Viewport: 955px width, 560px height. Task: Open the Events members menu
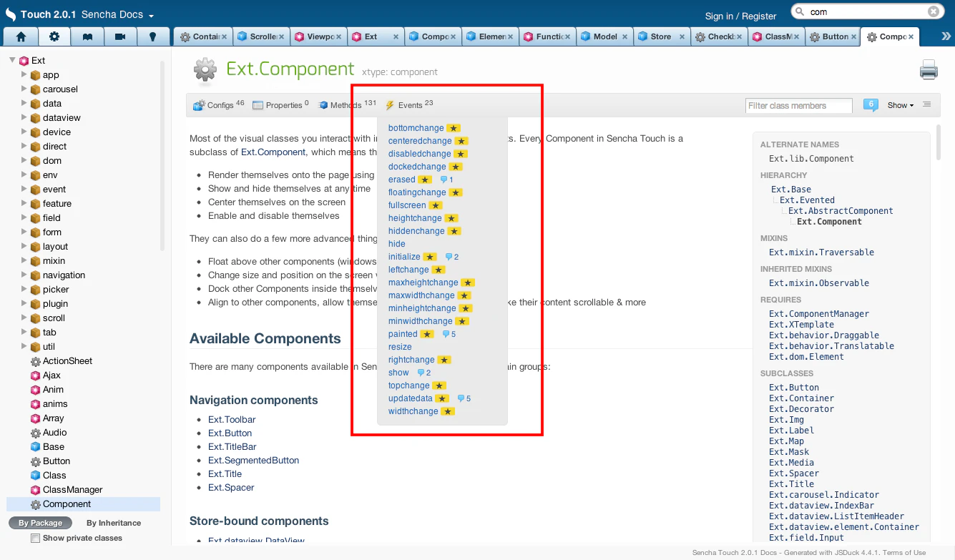pos(409,105)
